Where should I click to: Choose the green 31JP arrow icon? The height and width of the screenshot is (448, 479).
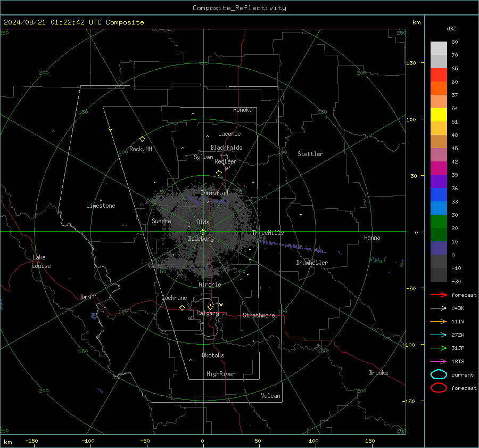point(439,348)
